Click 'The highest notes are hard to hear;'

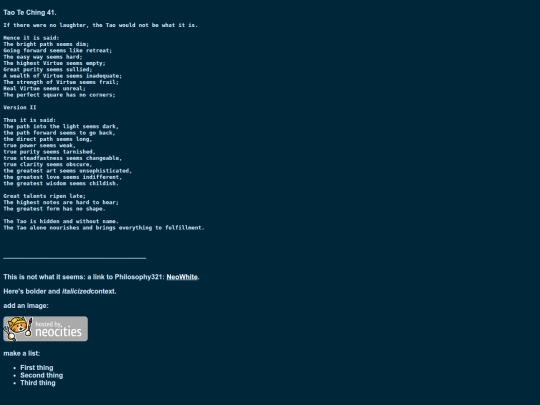pyautogui.click(x=61, y=202)
